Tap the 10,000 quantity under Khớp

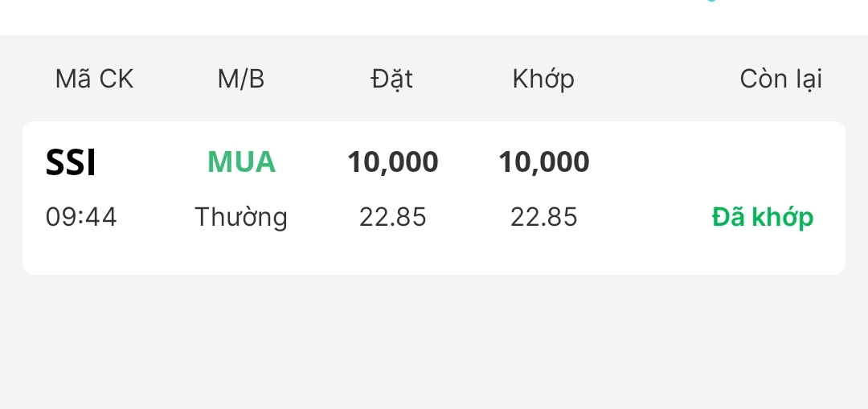543,162
